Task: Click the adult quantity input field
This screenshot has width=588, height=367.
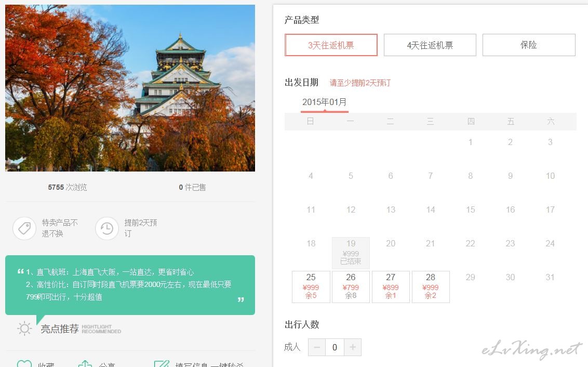Action: pyautogui.click(x=335, y=347)
